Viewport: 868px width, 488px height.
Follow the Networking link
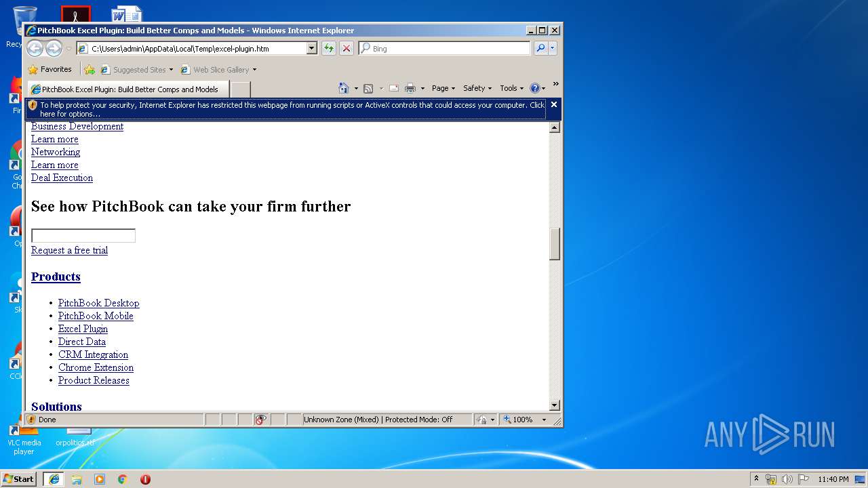(56, 152)
